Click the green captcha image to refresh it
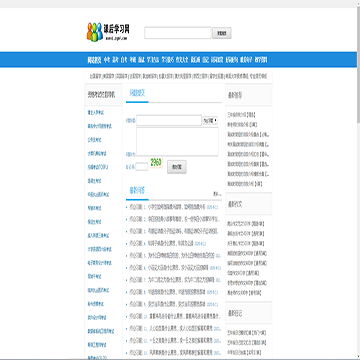 pos(156,163)
